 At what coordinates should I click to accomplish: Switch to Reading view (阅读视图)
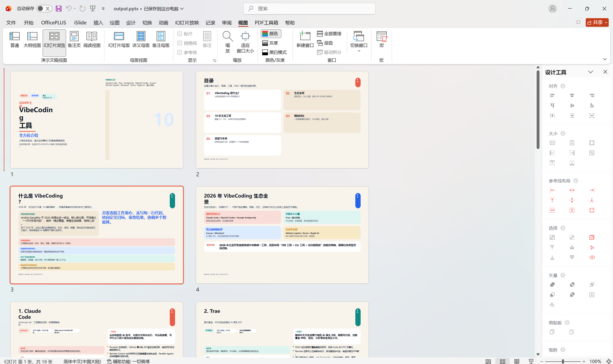pos(92,40)
